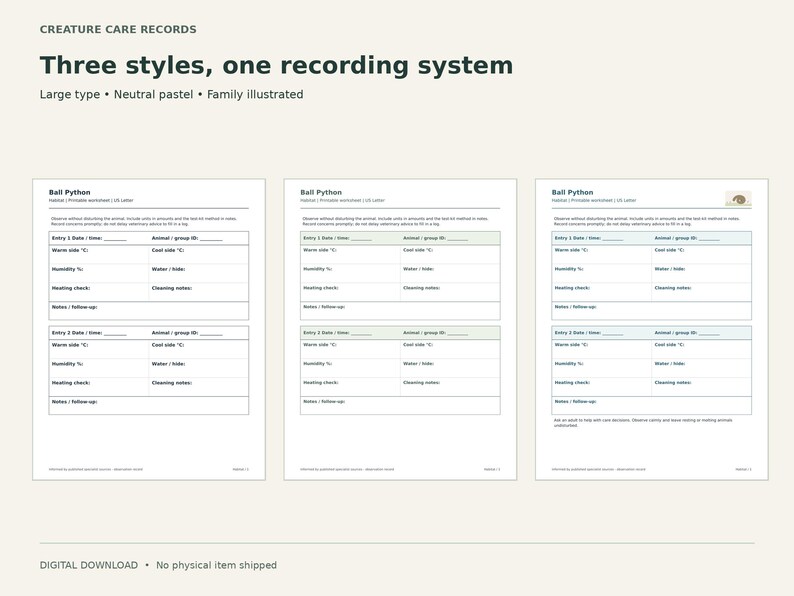
Task: Click Entry 2 'Humidity %' cell, large-type page
Action: click(x=99, y=368)
